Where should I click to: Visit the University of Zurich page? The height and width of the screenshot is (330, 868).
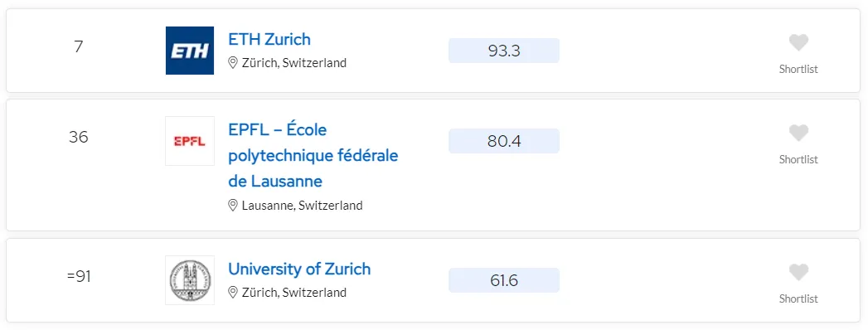(299, 269)
